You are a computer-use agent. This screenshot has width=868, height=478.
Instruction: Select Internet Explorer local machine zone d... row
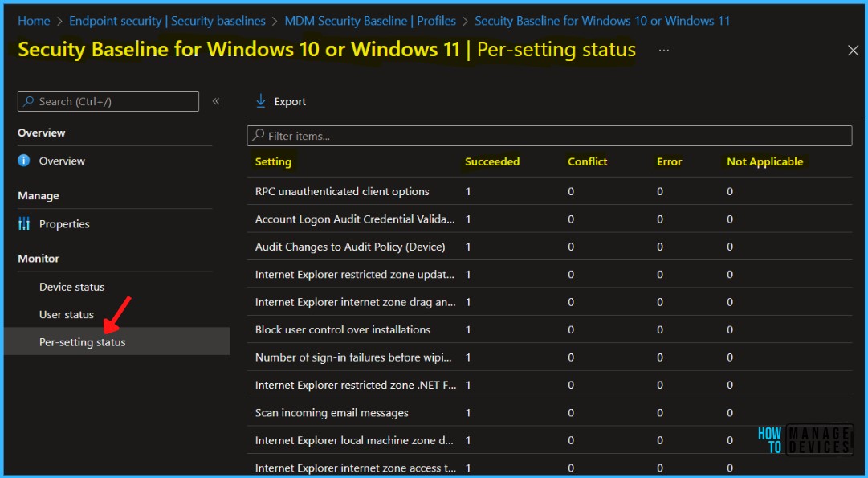(549, 440)
